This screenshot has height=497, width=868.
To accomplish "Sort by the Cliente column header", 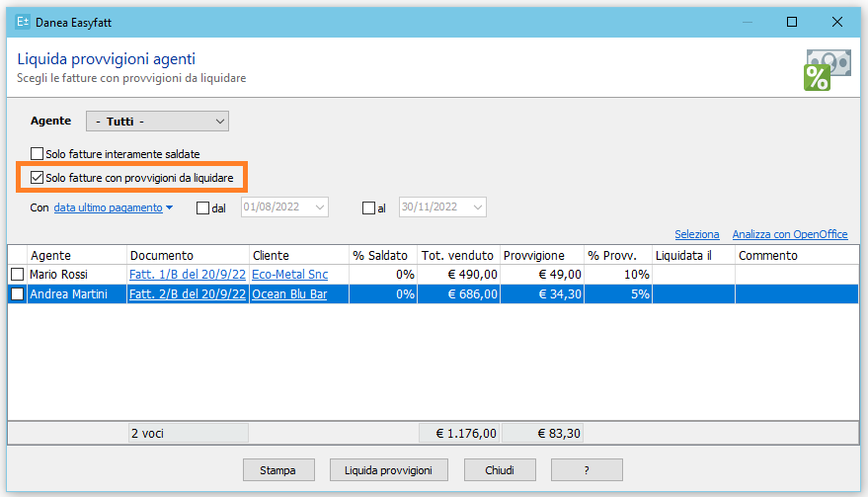I will (x=299, y=255).
